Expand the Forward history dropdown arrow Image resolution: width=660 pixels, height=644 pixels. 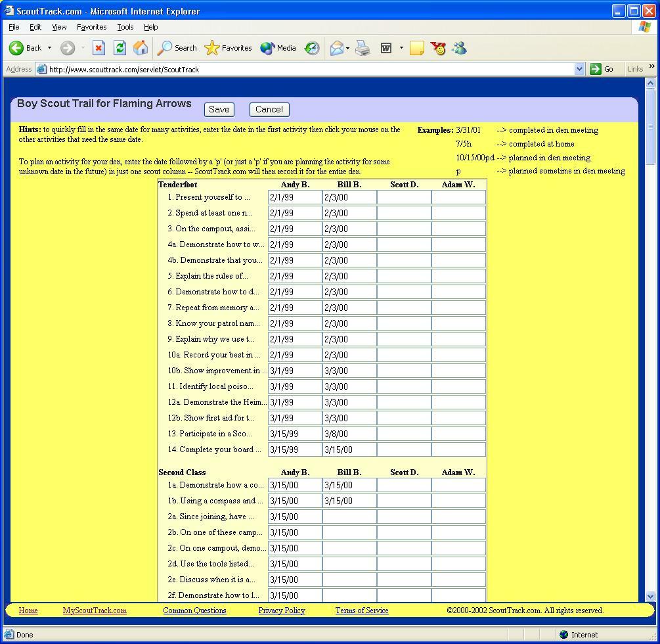[x=83, y=48]
